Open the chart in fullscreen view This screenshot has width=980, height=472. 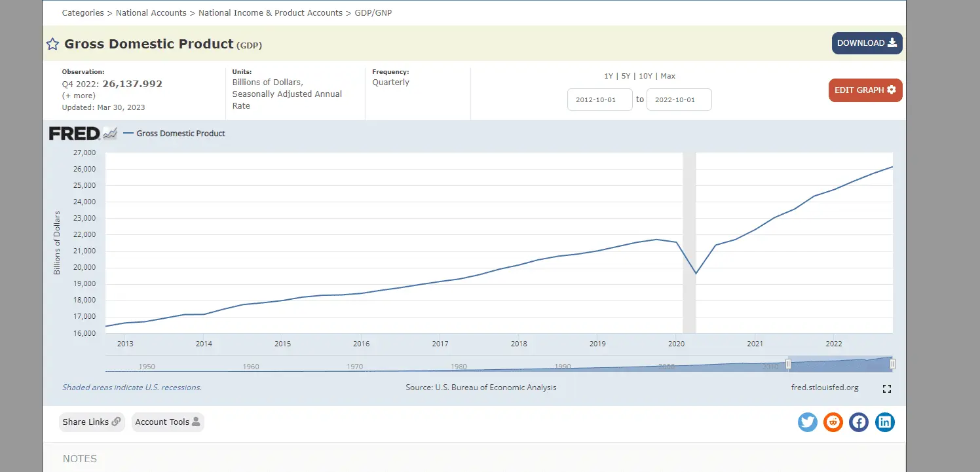887,389
